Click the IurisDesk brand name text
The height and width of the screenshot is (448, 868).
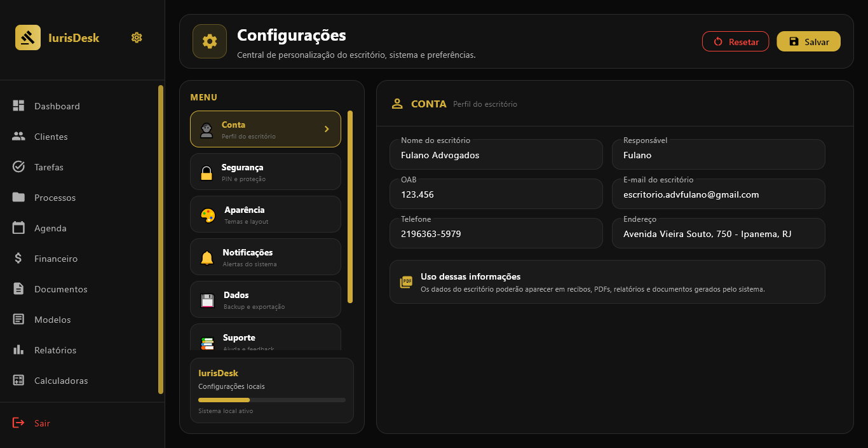(x=74, y=37)
